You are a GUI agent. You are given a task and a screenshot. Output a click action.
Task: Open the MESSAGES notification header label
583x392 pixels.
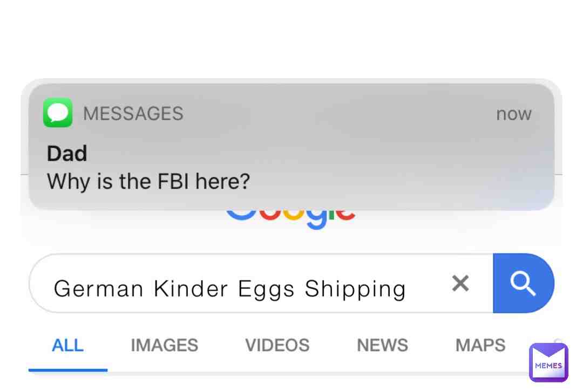pos(133,113)
